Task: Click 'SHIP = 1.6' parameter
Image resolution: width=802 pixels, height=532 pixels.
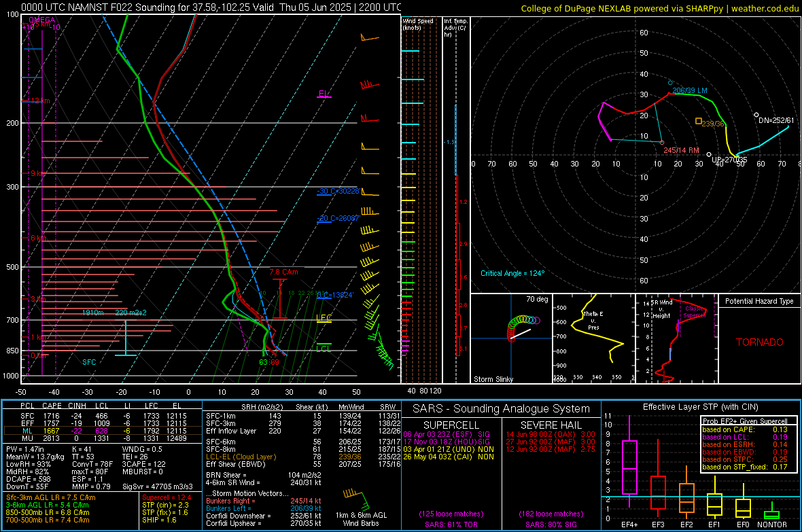Action: pos(159,520)
